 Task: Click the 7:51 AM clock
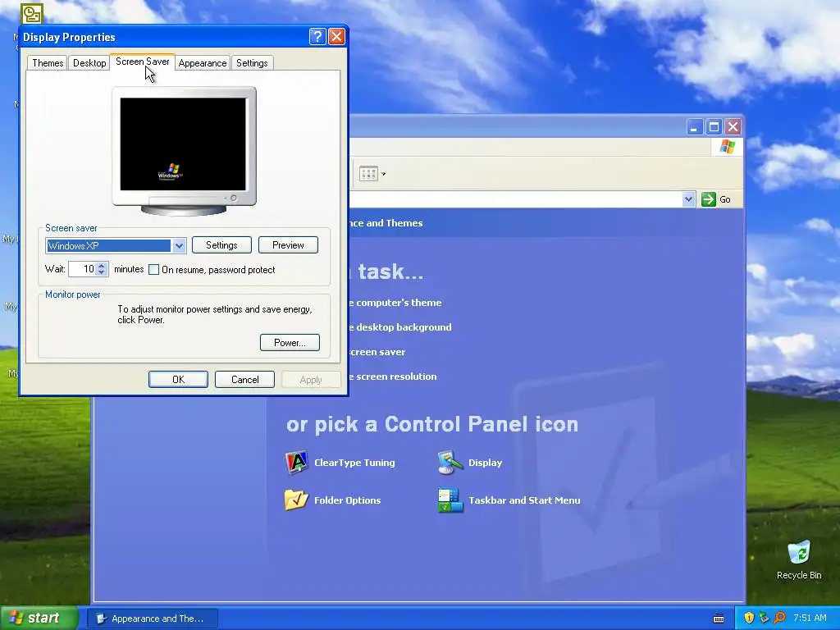pyautogui.click(x=810, y=618)
